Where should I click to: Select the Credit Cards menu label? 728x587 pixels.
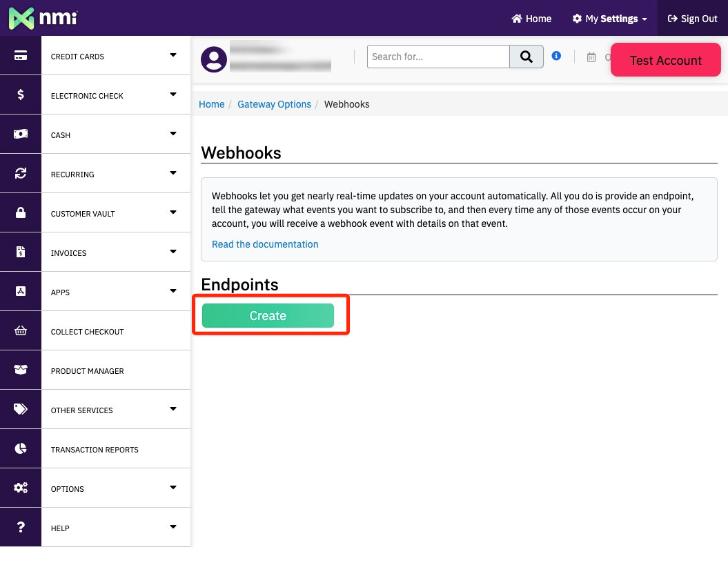pos(77,57)
